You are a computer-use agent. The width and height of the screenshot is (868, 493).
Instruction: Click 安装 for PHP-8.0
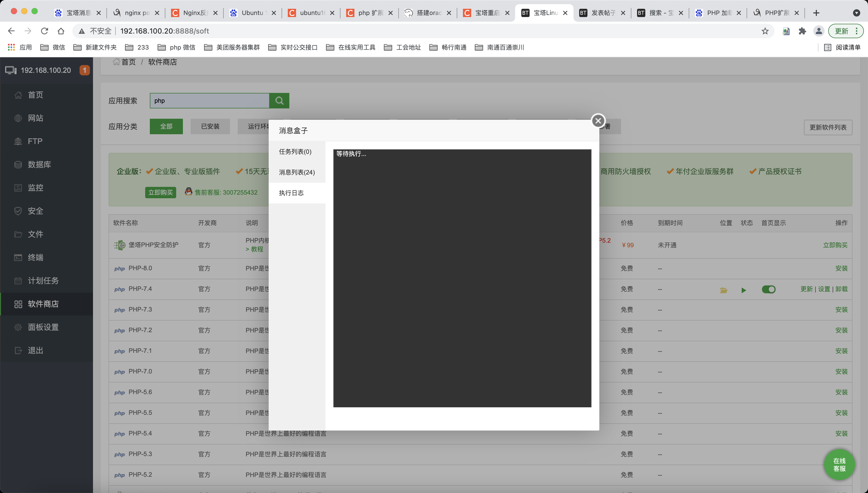coord(842,268)
